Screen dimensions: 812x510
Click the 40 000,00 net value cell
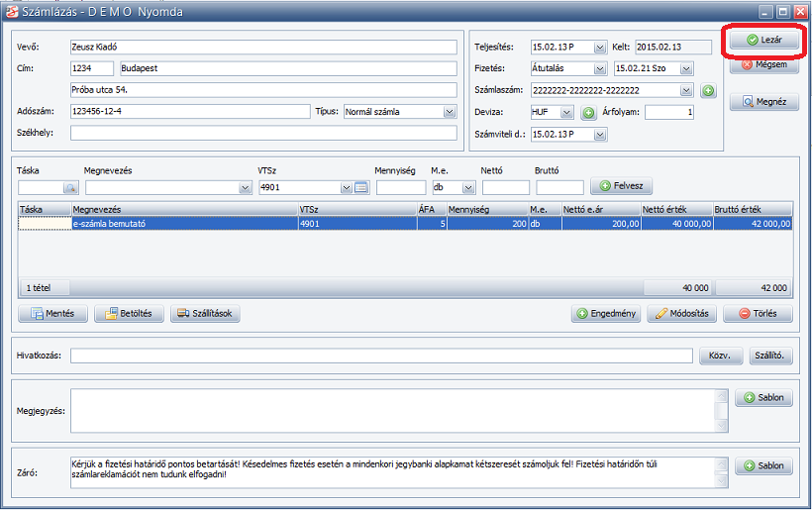coord(677,224)
